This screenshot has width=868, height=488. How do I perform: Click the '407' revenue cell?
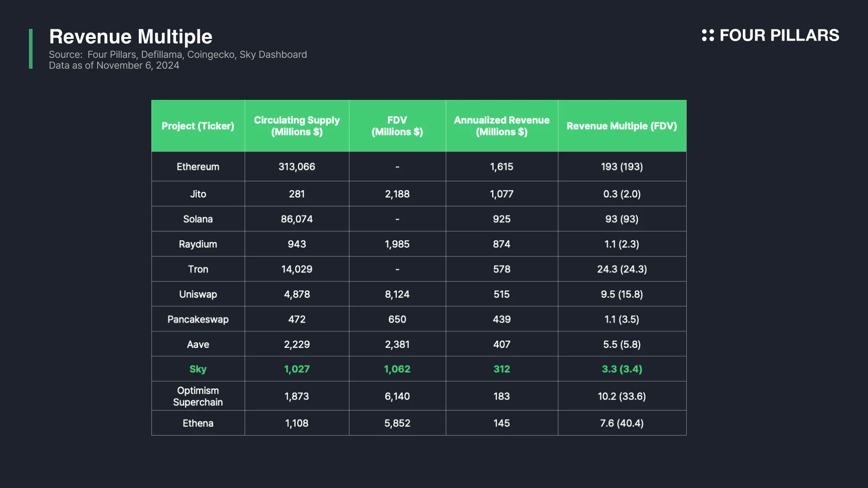(502, 344)
